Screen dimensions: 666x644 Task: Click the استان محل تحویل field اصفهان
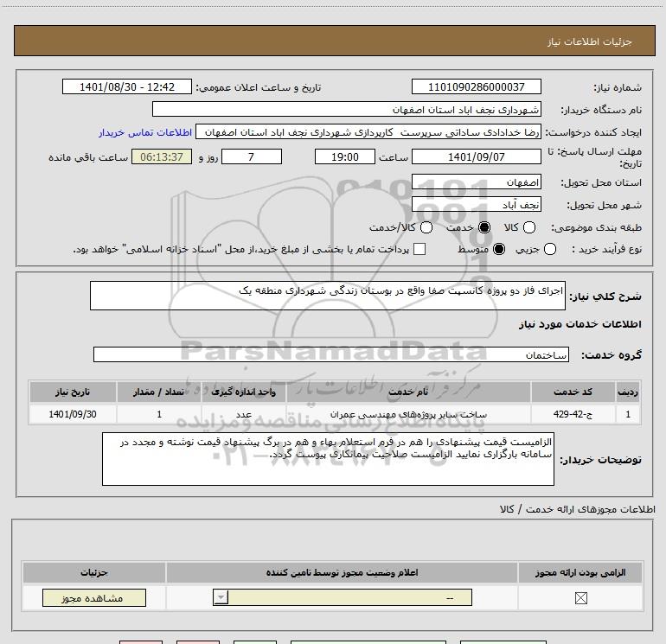[476, 182]
